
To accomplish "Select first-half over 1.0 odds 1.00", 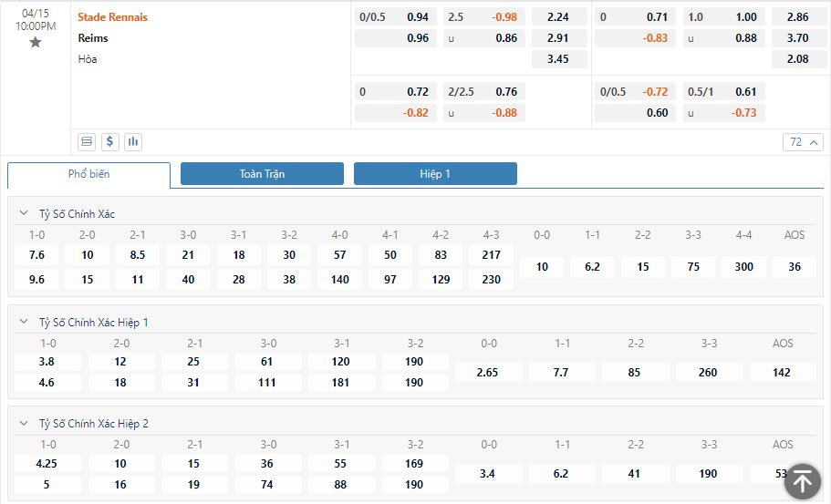I will 724,17.
